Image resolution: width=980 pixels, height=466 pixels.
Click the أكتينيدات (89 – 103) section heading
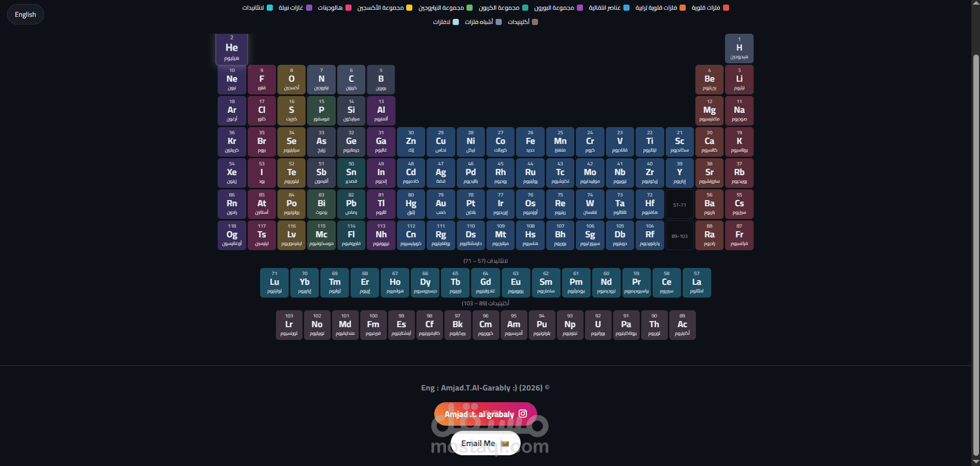[485, 303]
